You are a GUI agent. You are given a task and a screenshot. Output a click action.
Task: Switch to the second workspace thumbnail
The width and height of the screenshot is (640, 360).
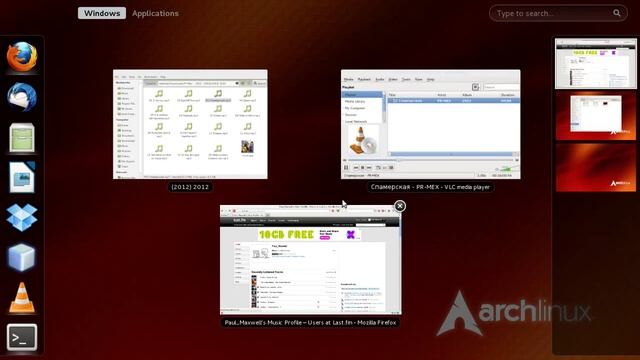click(596, 116)
